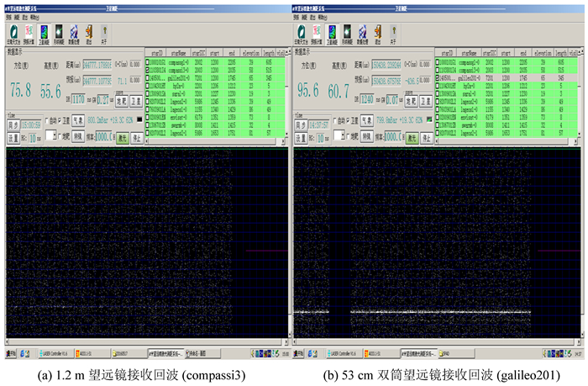Toggle 自动 checkbox in the compassi3 window

[45, 119]
